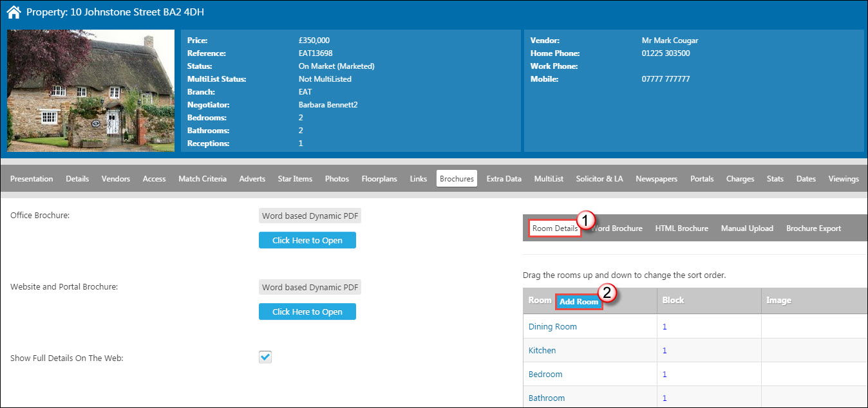
Task: Click block number for the Dining Room row
Action: [x=665, y=326]
